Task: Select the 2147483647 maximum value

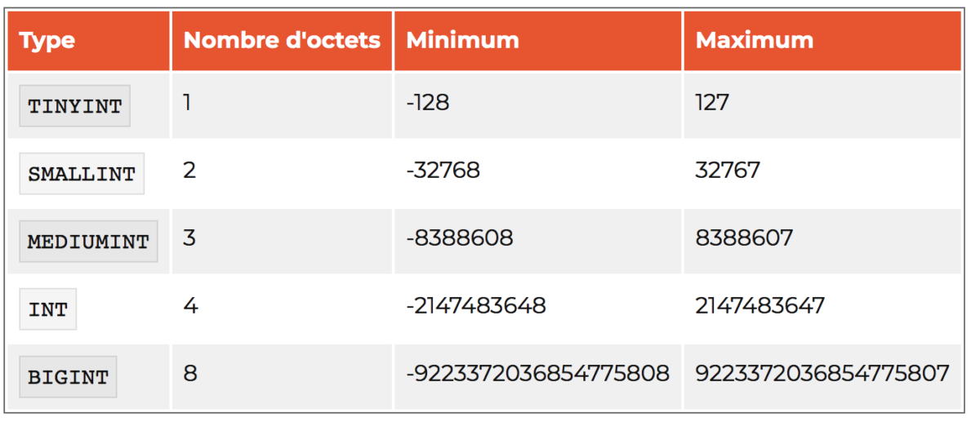Action: click(x=760, y=306)
